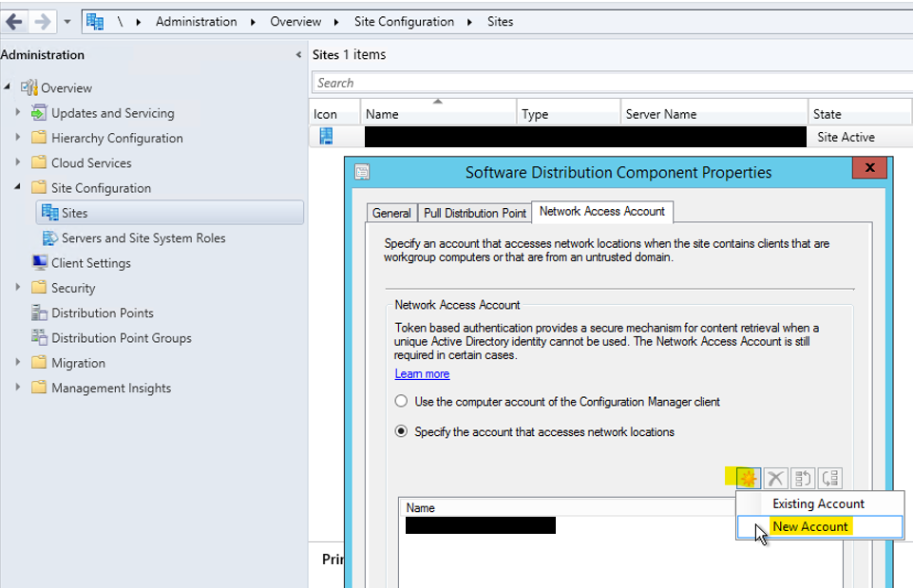Select Distribution Points label in the tree

coord(103,313)
